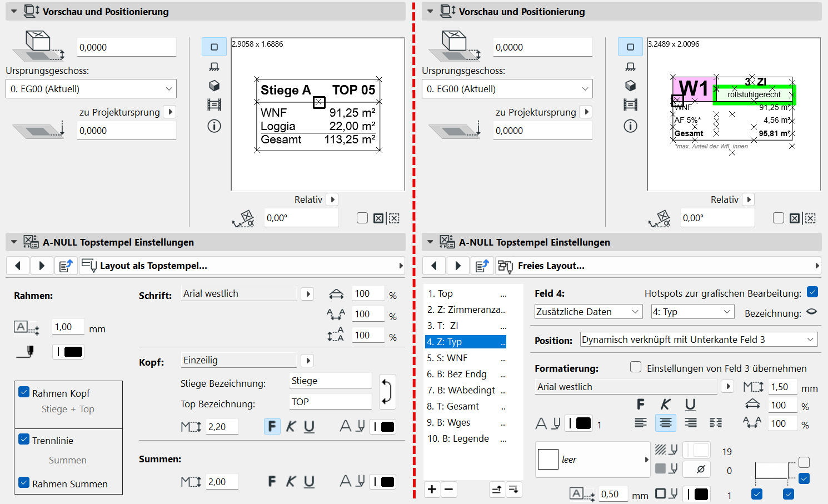Screen dimensions: 828x504
Task: Click the info icon in left preview
Action: tap(214, 126)
